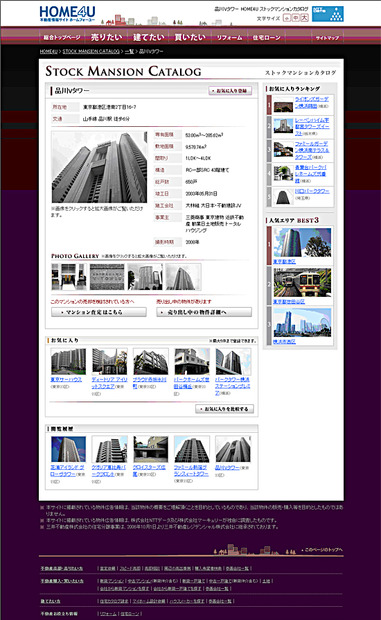The width and height of the screenshot is (381, 620).
Task: Open the 売りたい navigation tab
Action: [106, 37]
